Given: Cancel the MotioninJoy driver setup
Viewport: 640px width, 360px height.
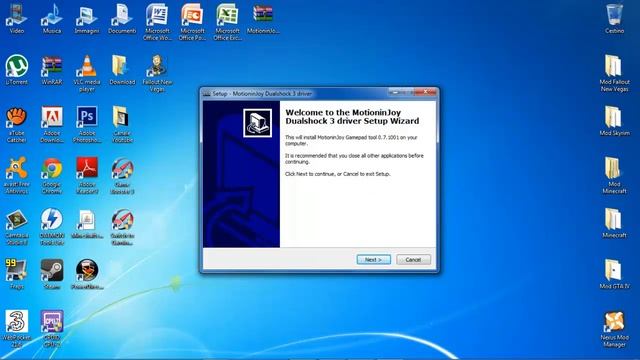Looking at the screenshot, I should [413, 260].
